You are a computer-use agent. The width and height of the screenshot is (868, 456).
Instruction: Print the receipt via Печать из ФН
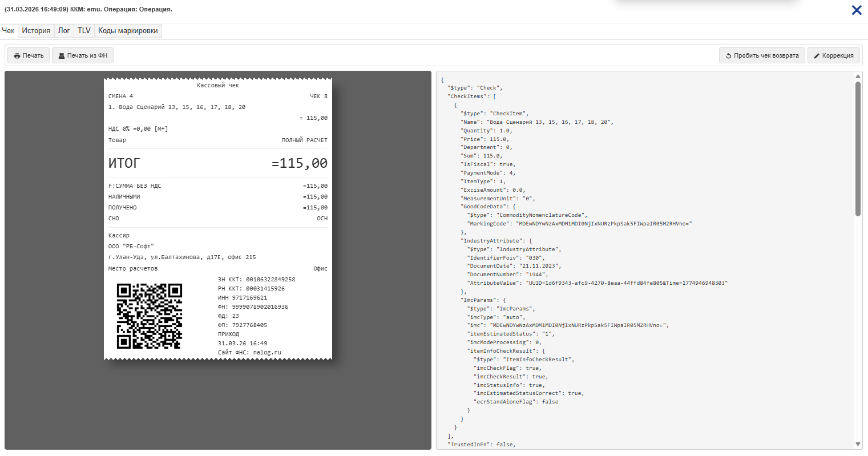click(83, 55)
